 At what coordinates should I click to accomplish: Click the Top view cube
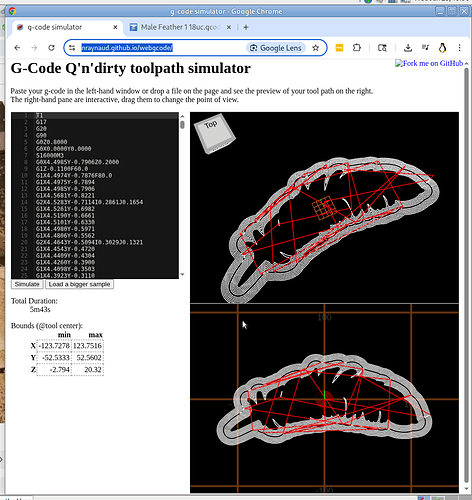[x=215, y=133]
